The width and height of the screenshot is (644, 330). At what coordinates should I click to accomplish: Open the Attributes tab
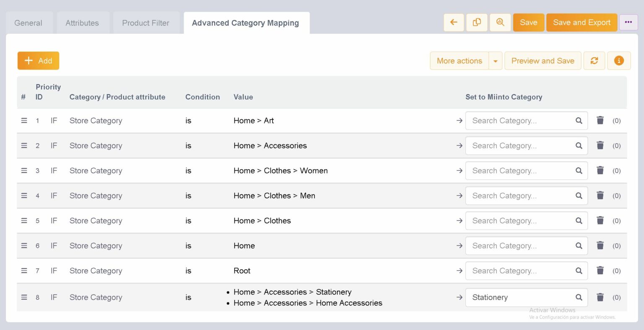pos(83,23)
